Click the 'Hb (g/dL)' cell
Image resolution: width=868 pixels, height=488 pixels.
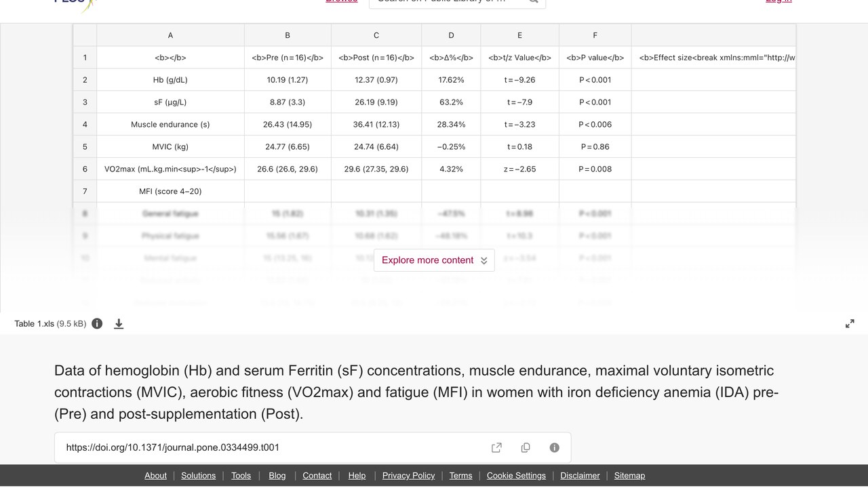pos(170,80)
